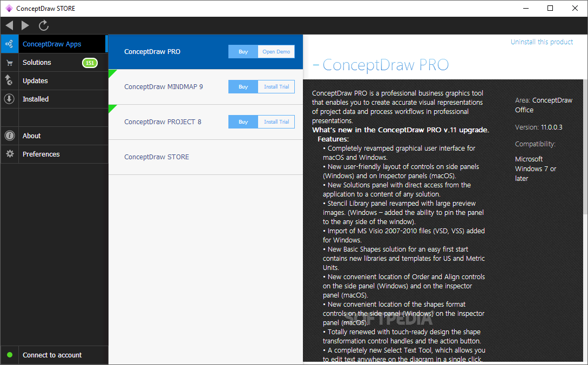
Task: Click the Version 11.0.0.3 text
Action: point(538,127)
